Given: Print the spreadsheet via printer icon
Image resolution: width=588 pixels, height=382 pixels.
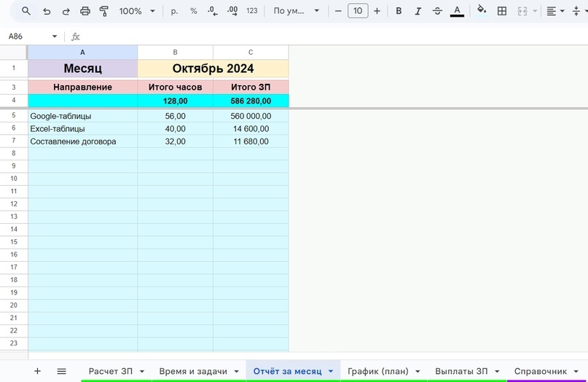Looking at the screenshot, I should coord(85,11).
